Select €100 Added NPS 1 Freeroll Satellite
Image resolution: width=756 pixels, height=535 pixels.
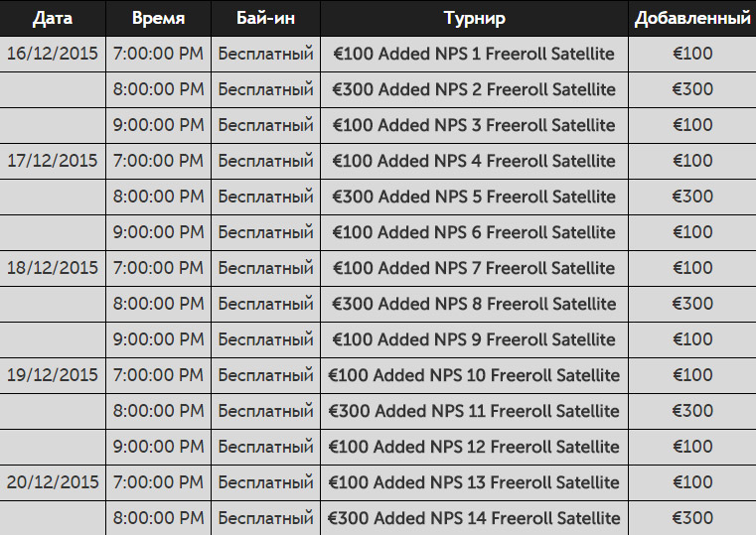(x=474, y=54)
